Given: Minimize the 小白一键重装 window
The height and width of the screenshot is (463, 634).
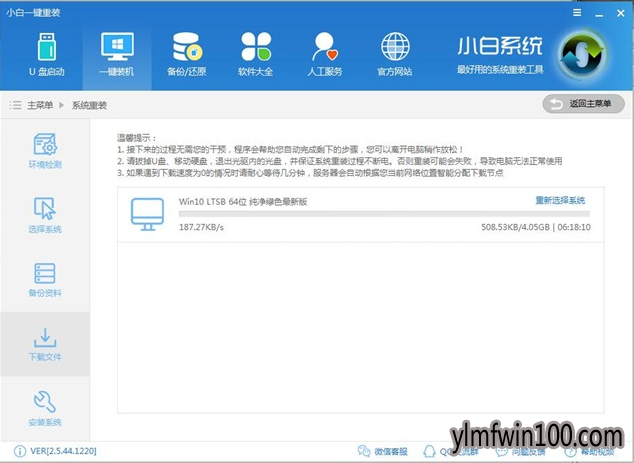Looking at the screenshot, I should (599, 14).
